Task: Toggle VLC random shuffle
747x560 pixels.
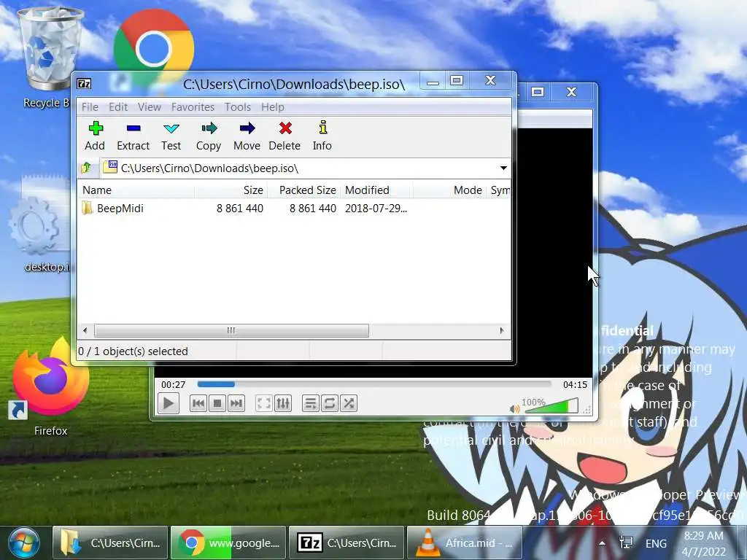Action: 349,404
